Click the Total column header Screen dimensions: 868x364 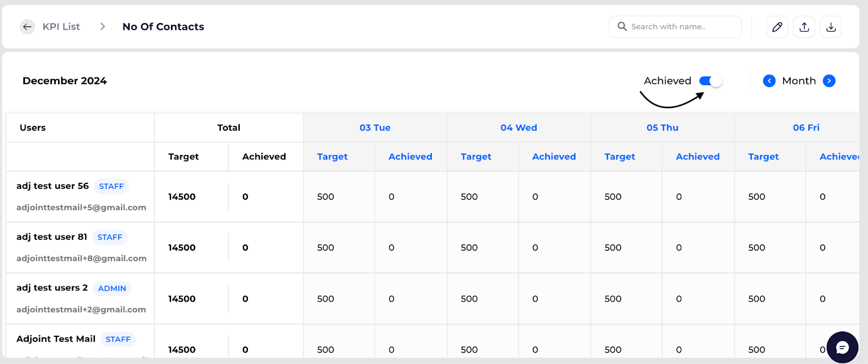(x=228, y=127)
